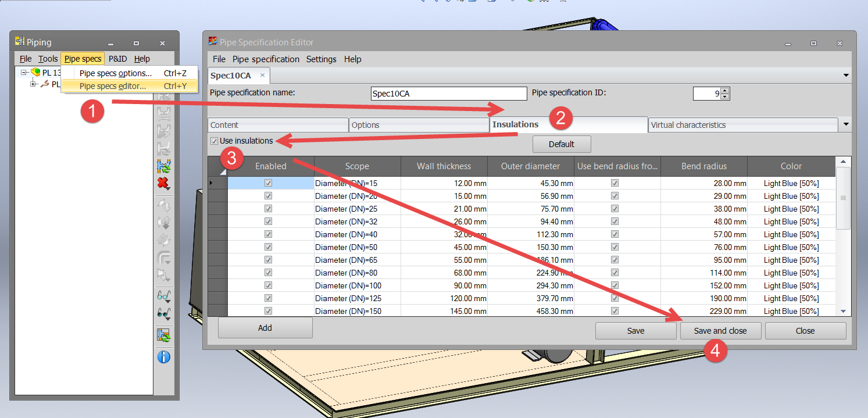Image resolution: width=868 pixels, height=418 pixels.
Task: Click the Pipe specification name input field
Action: click(448, 93)
